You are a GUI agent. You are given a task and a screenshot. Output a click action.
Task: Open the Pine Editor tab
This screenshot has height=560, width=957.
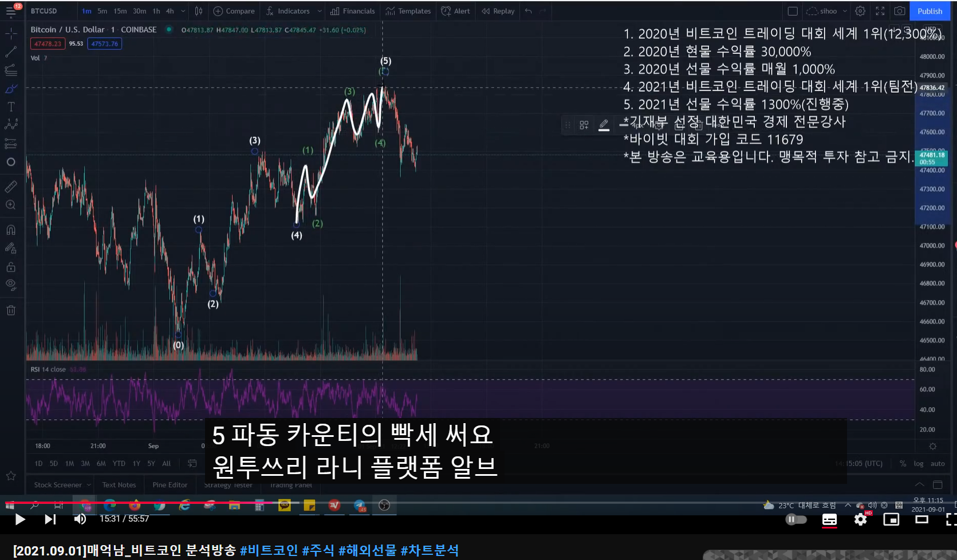click(170, 484)
